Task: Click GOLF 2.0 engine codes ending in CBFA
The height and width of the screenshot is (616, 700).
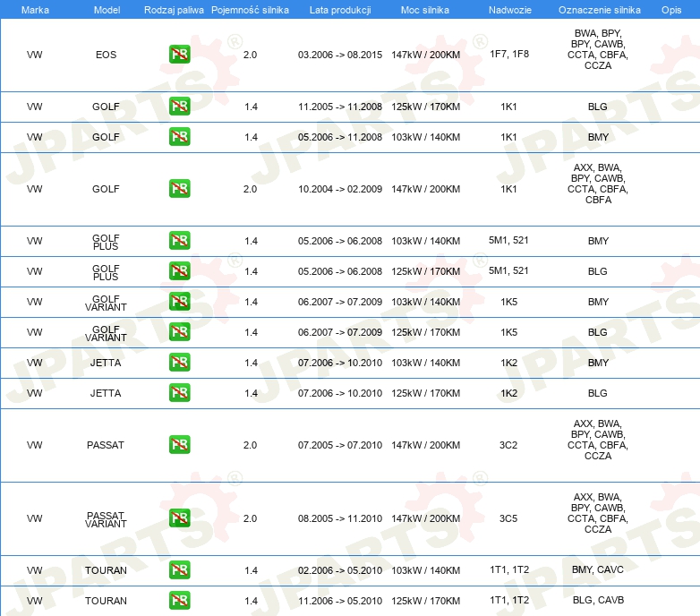Action: click(598, 184)
